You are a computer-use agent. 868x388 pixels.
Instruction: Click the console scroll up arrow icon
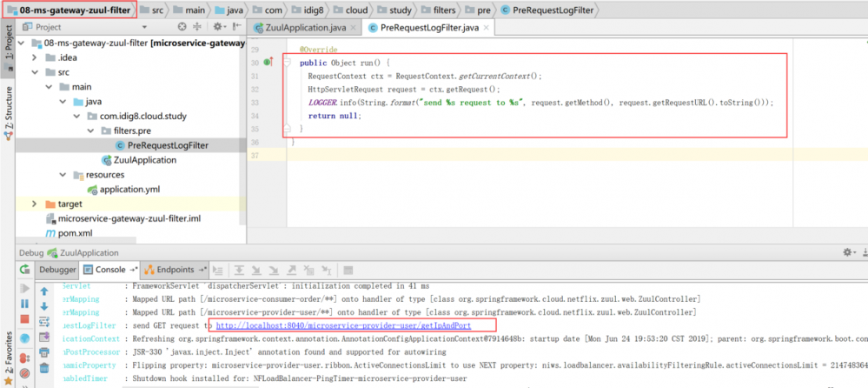point(43,290)
